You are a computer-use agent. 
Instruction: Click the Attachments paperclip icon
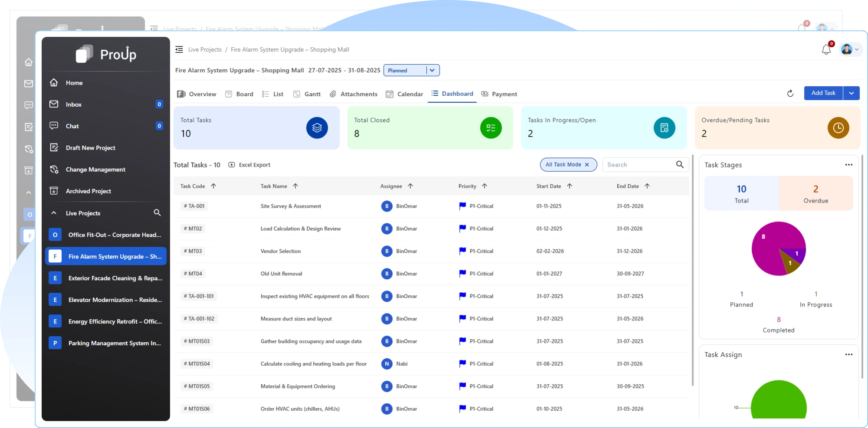pos(333,94)
